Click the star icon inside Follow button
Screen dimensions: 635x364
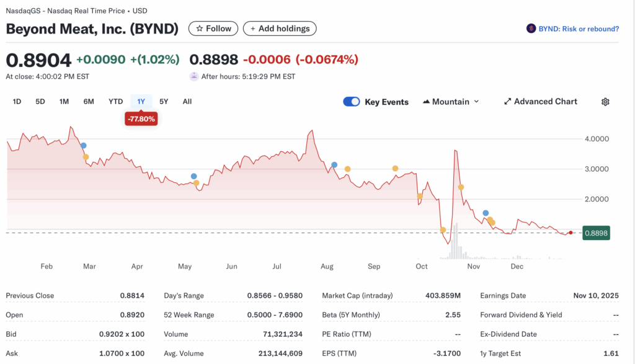point(199,29)
